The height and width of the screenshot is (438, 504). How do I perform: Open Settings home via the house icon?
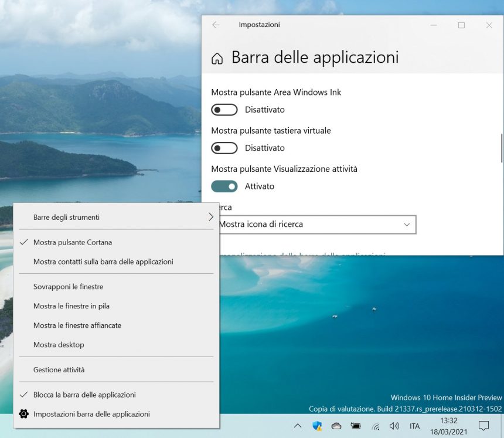(217, 59)
